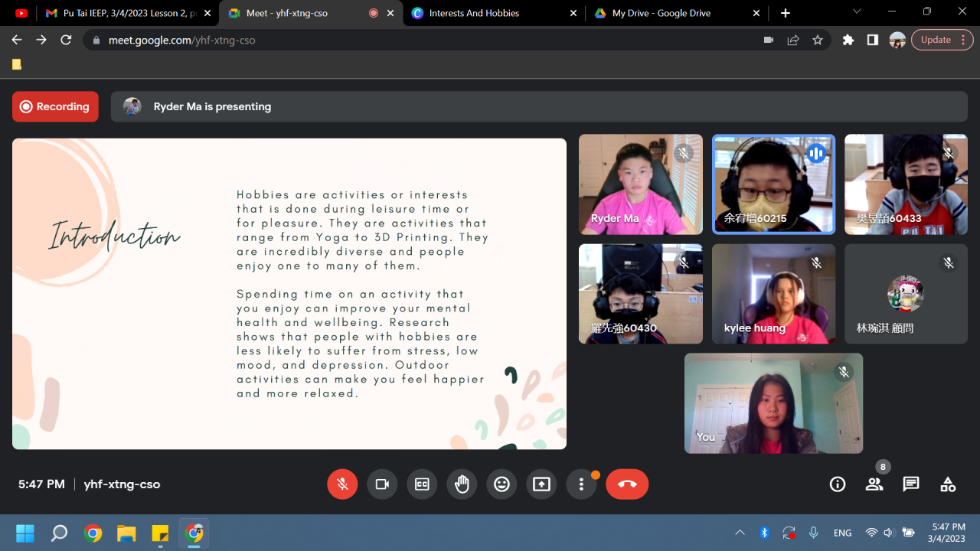980x551 pixels.
Task: Open the ENG language switcher
Action: click(x=842, y=533)
